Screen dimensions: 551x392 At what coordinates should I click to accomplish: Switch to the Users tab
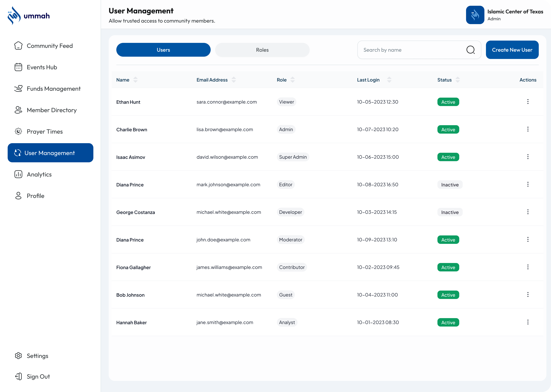[x=163, y=50]
